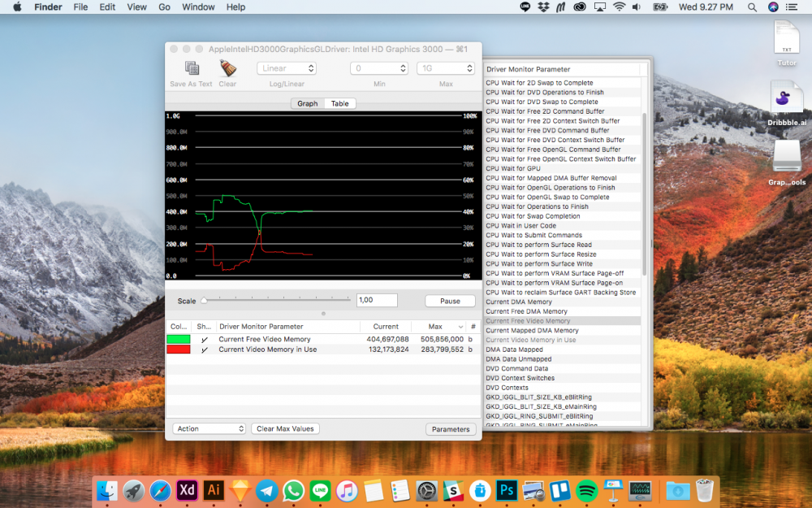Switch to the Table tab
Viewport: 812px width, 508px height.
coord(339,104)
